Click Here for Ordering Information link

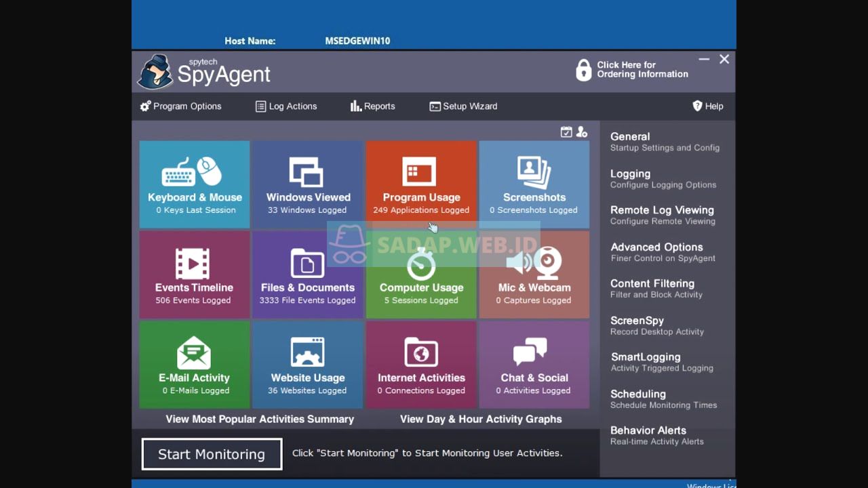(x=642, y=70)
